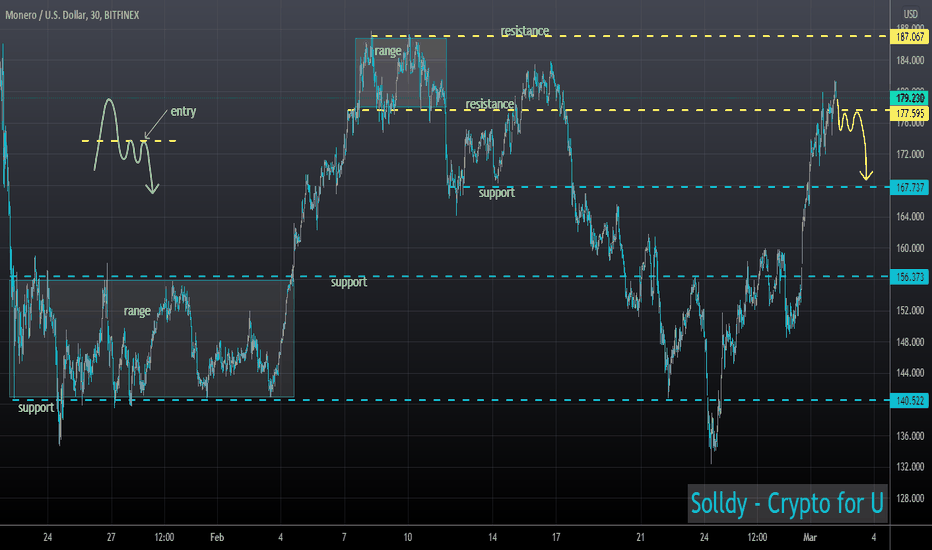Select the cyan 167.737 price label
The image size is (932, 550).
(909, 187)
